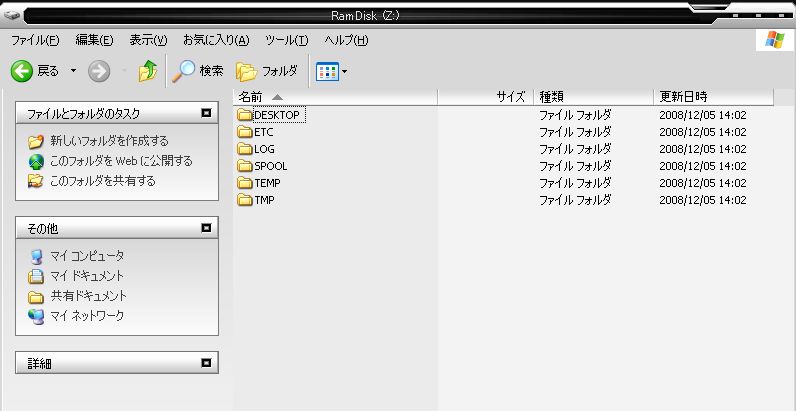
Task: Open the 表示(V) menu
Action: tap(148, 40)
